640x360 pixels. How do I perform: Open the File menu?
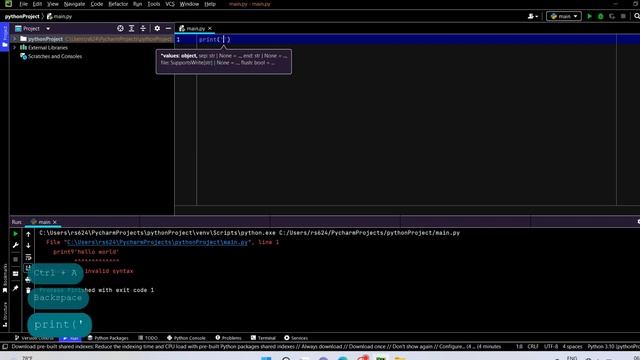click(x=23, y=4)
